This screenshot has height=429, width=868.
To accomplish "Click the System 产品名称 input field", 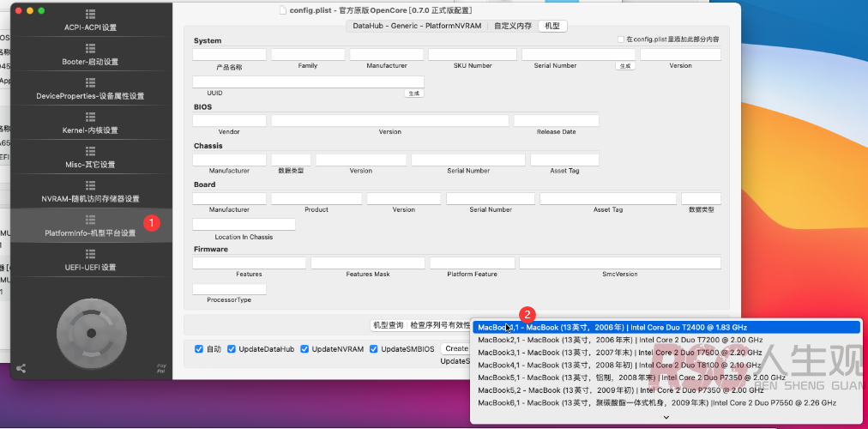I will point(229,55).
